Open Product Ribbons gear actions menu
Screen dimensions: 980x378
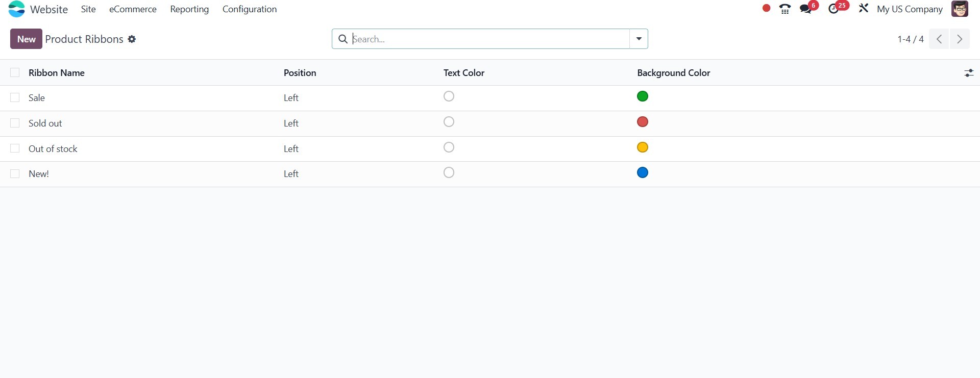pos(132,39)
